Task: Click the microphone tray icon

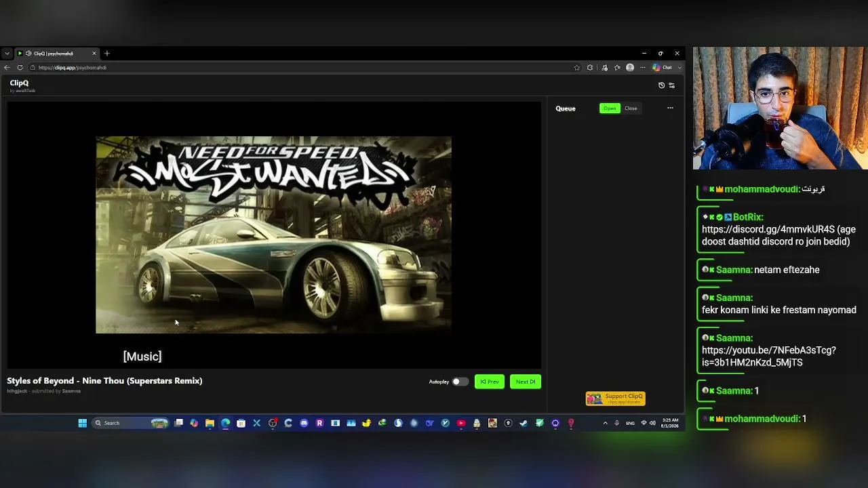Action: pos(616,423)
